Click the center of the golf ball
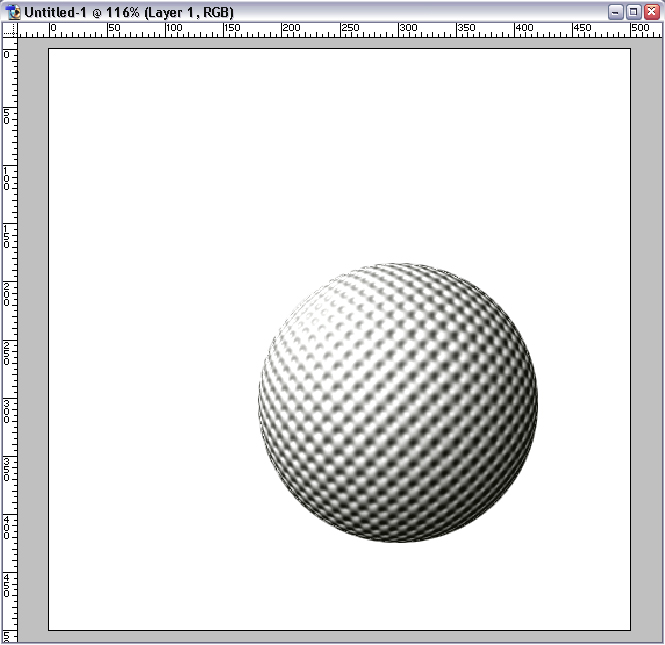 [x=398, y=402]
